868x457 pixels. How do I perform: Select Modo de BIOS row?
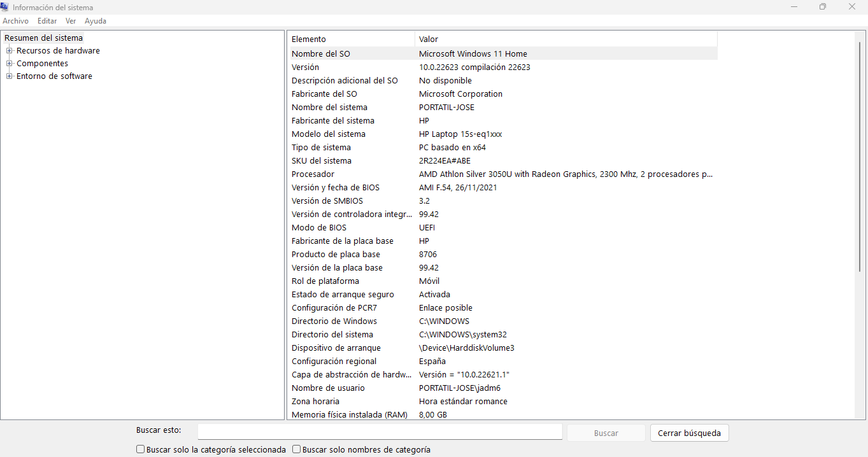(502, 228)
